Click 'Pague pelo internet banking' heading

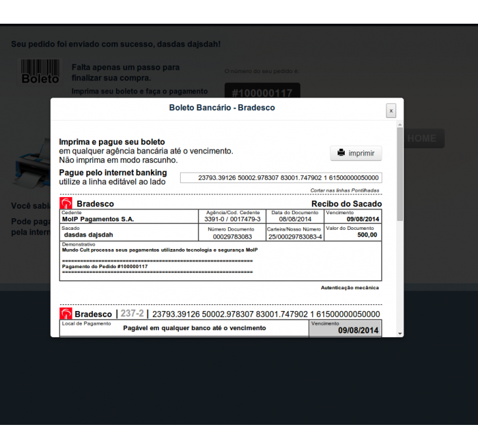(x=113, y=173)
